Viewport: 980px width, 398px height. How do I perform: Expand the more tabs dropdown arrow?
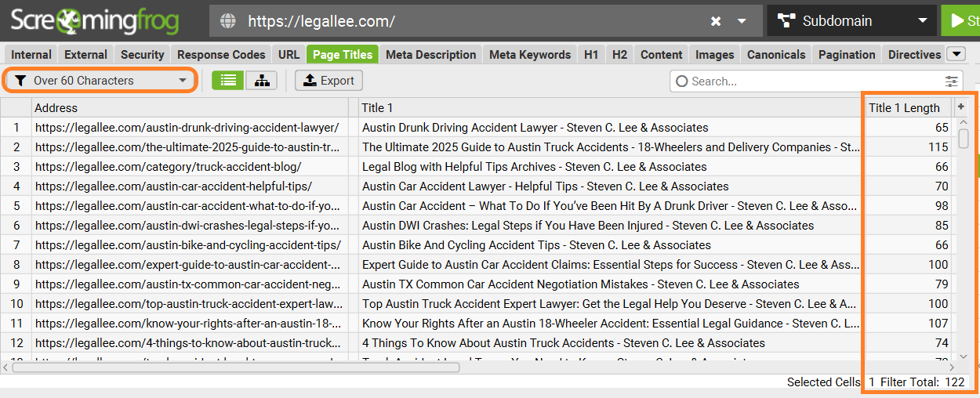[x=956, y=54]
